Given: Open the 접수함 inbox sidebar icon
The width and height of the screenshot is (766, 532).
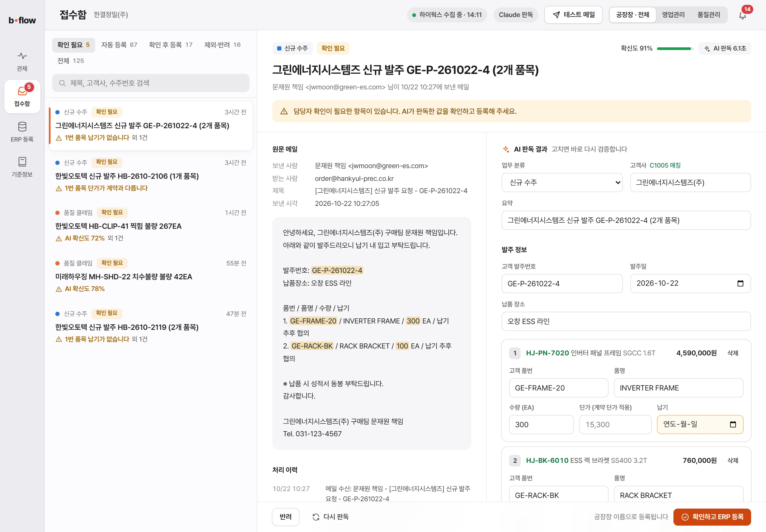Looking at the screenshot, I should pos(22,96).
